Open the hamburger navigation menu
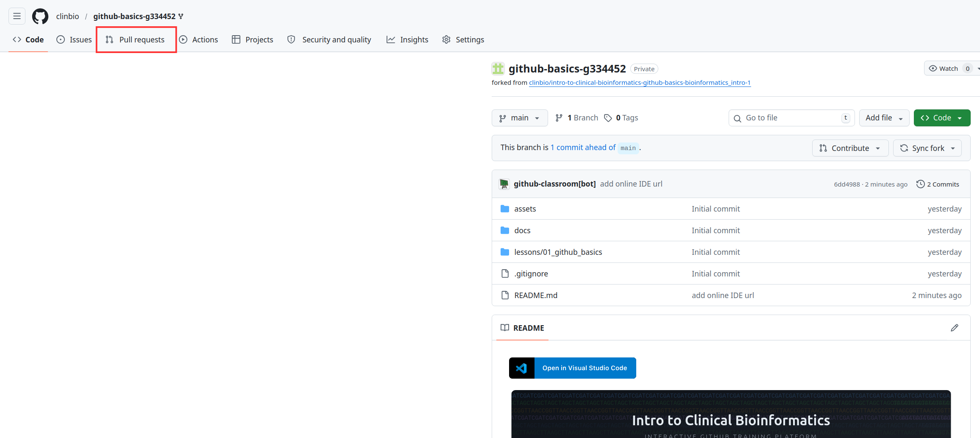 (17, 16)
